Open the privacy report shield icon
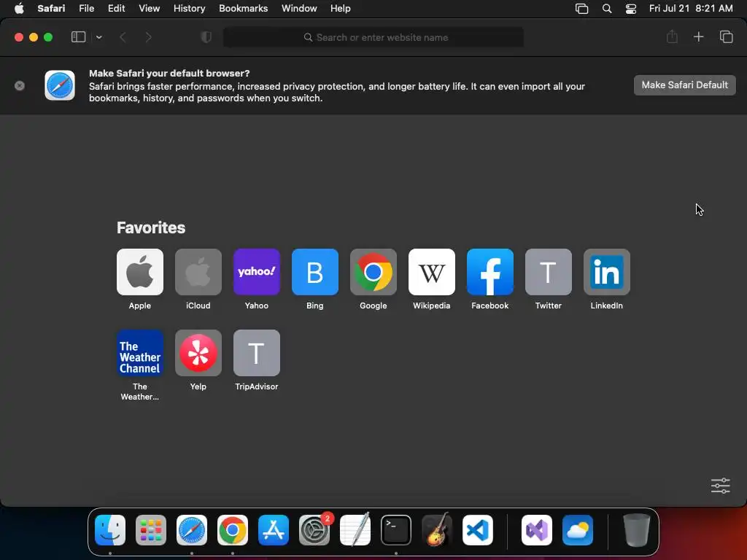The height and width of the screenshot is (560, 747). [206, 37]
